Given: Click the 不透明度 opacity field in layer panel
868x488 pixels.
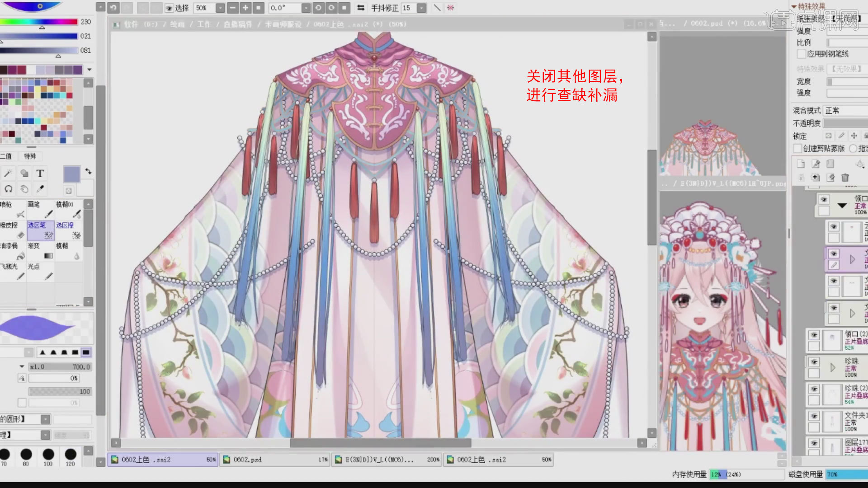Looking at the screenshot, I should click(x=845, y=123).
